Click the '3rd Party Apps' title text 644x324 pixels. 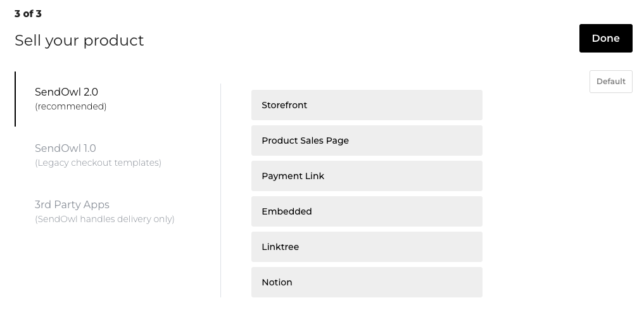click(x=72, y=204)
